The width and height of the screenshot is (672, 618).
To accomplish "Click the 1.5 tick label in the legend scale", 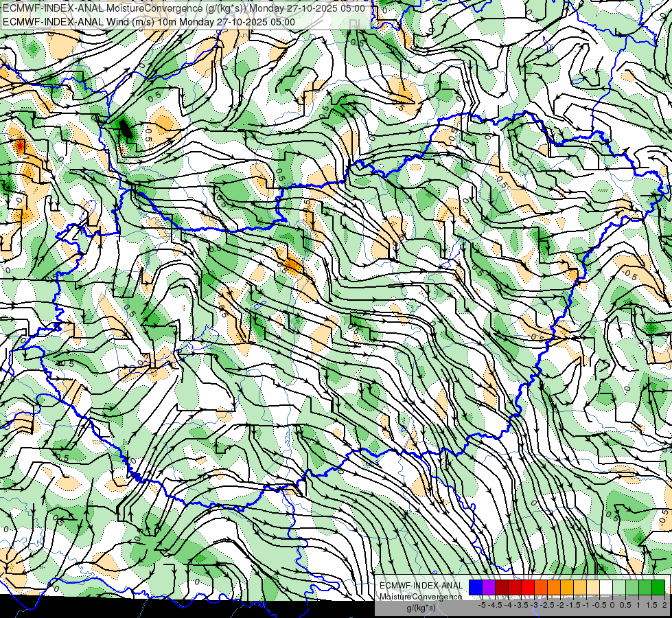I will point(651,605).
